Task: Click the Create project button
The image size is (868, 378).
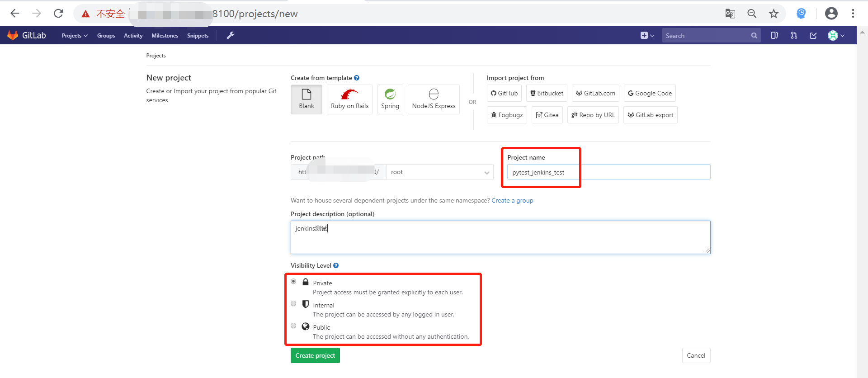Action: (x=315, y=355)
